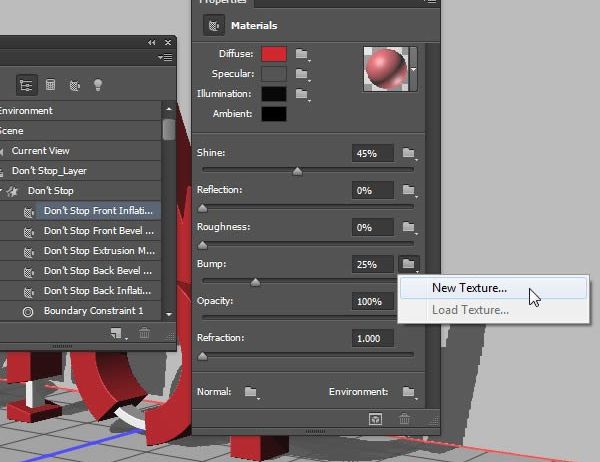This screenshot has height=462, width=600.
Task: Open the Illumination texture folder icon
Action: click(302, 94)
